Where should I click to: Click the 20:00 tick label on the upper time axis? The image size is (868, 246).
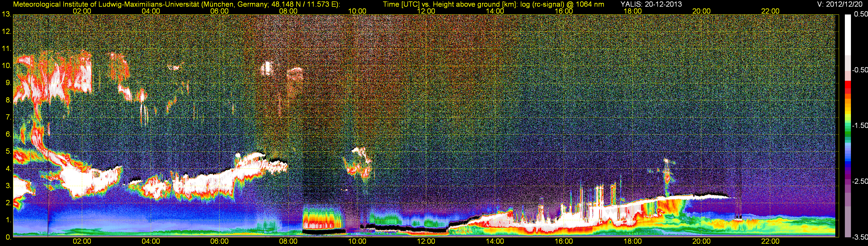pos(702,11)
